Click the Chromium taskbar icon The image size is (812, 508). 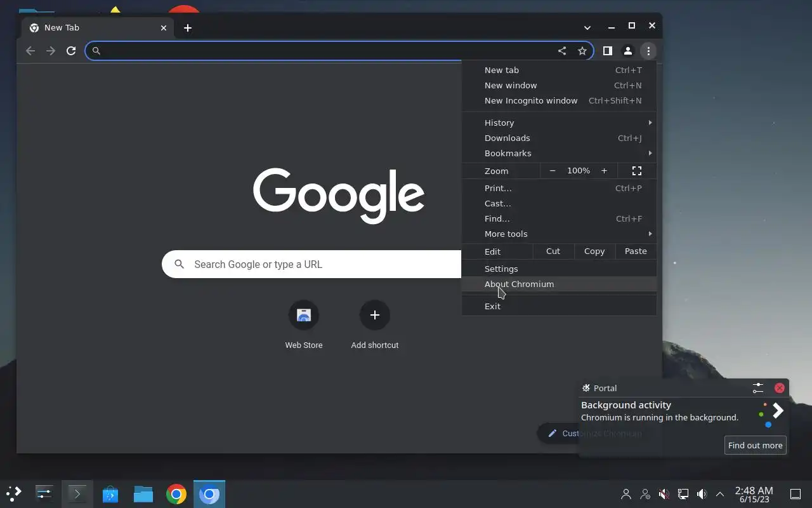click(209, 493)
